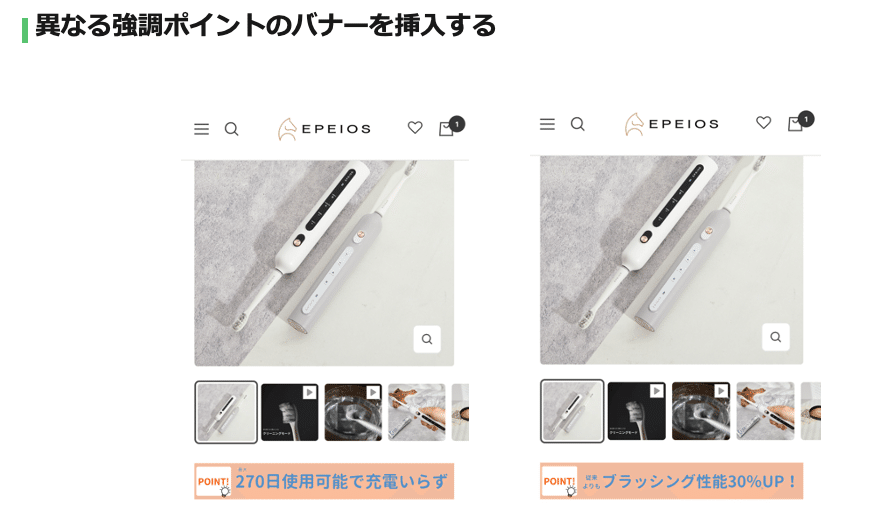Zoom right product image with magnifier button

point(776,337)
